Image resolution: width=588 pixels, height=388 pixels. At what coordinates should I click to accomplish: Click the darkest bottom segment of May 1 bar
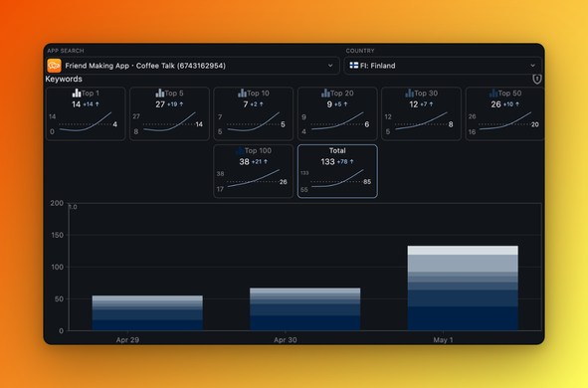tap(463, 318)
